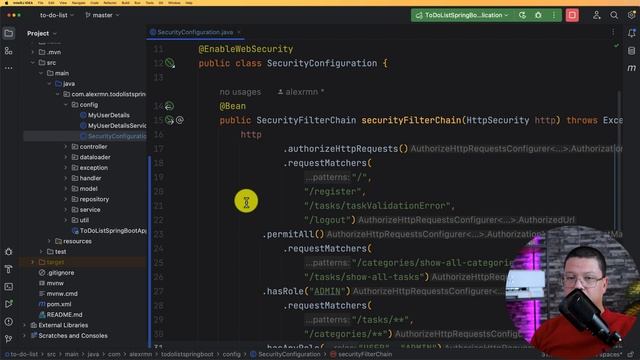The width and height of the screenshot is (640, 360).
Task: Click the inspections green checkmark widget
Action: pos(616,46)
